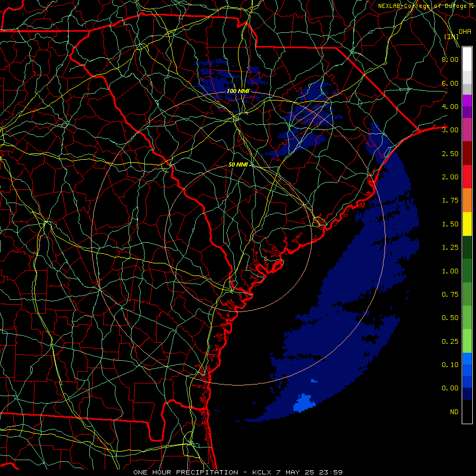
Task: Click the 1.25 legend value
Action: [450, 248]
